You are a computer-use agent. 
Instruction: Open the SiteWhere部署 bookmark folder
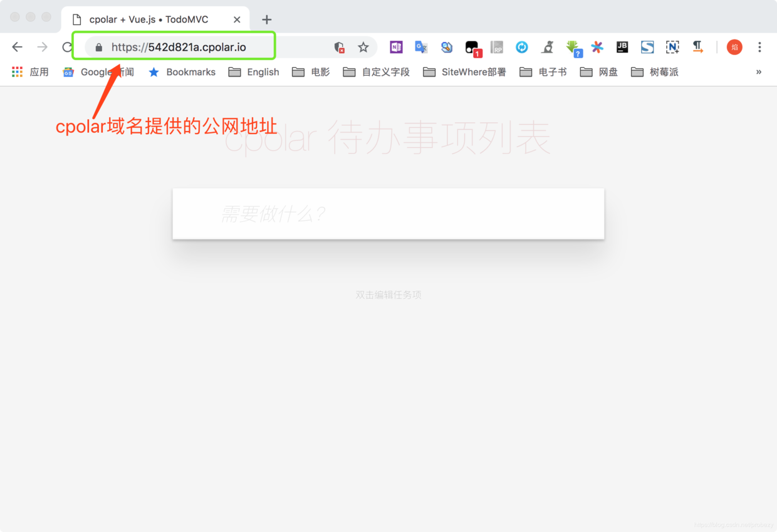(464, 72)
